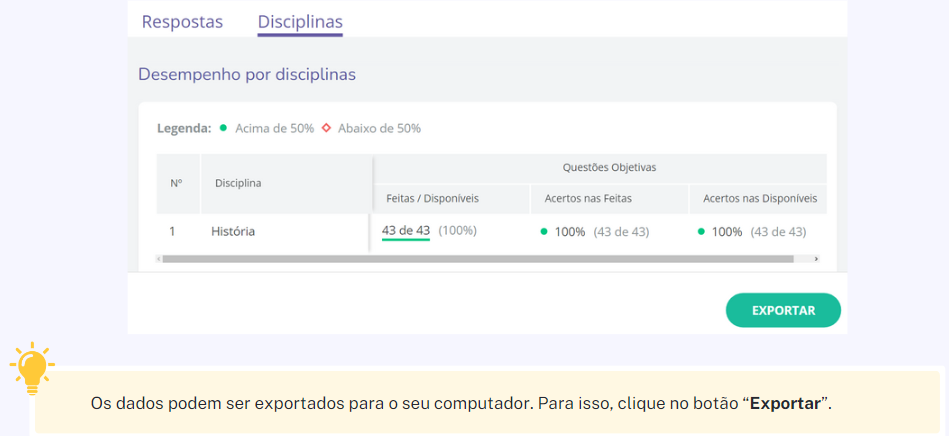Click the Disciplina column header
Image resolution: width=949 pixels, height=436 pixels.
[x=238, y=183]
